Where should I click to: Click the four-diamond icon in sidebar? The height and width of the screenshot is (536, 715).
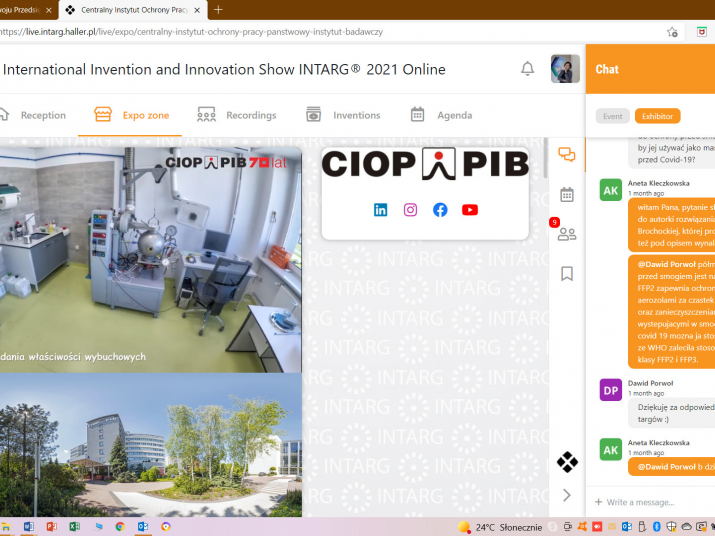(x=567, y=462)
